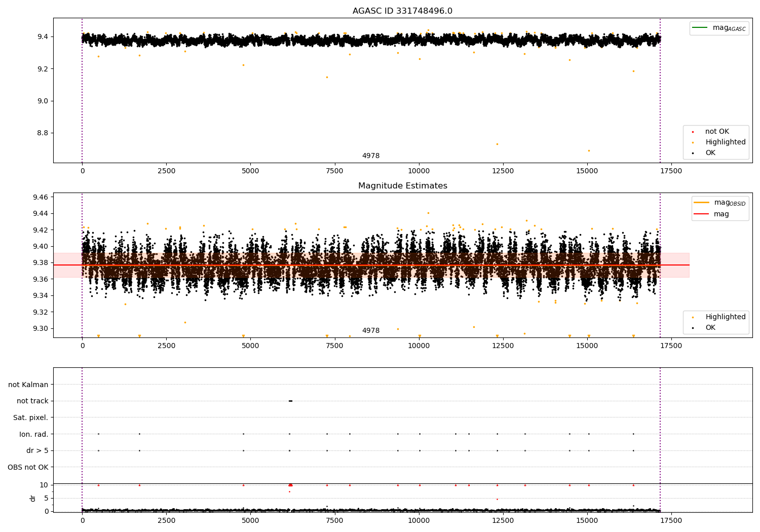Click the 'AGASC ID 331748496.0' title

click(402, 11)
